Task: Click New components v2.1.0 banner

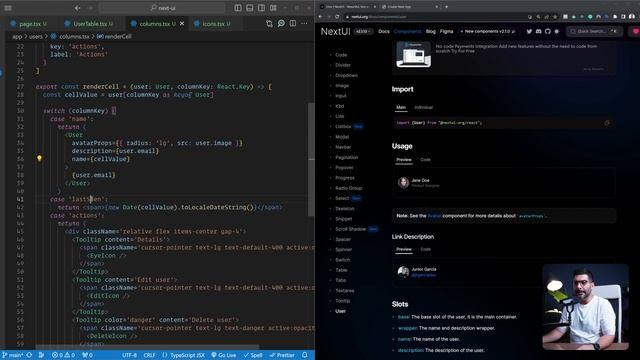Action: point(488,31)
